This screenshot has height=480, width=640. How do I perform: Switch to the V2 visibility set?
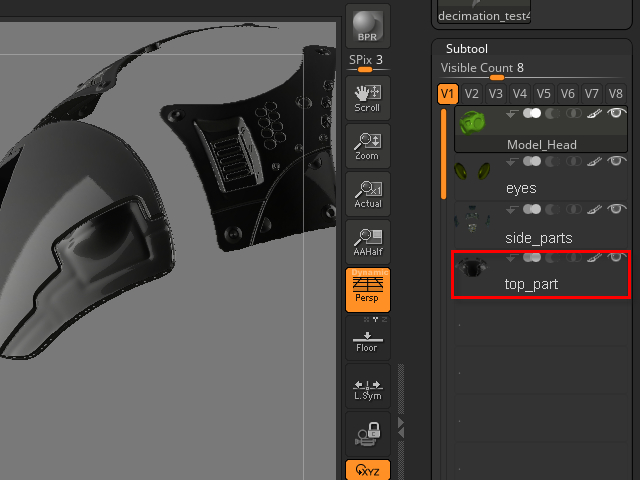tap(472, 94)
